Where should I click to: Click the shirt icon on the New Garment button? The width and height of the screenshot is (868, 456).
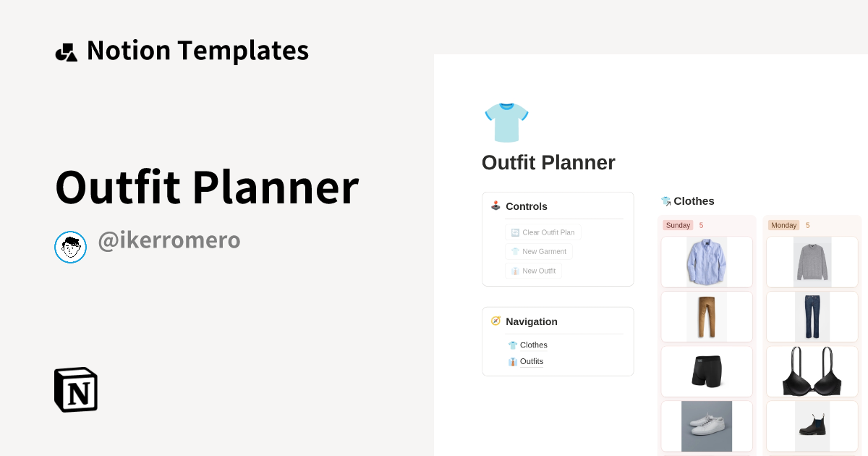(515, 251)
